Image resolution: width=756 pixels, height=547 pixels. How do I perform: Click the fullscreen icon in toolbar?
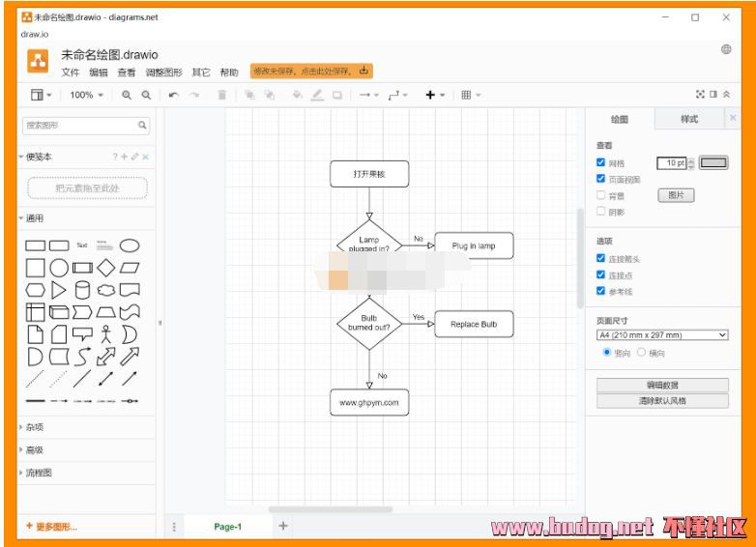[x=700, y=95]
